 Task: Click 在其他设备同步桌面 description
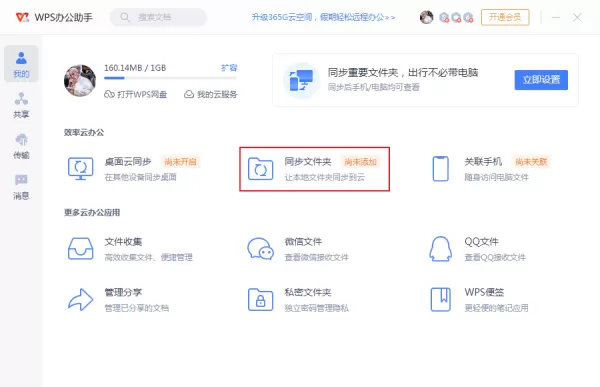coord(140,177)
